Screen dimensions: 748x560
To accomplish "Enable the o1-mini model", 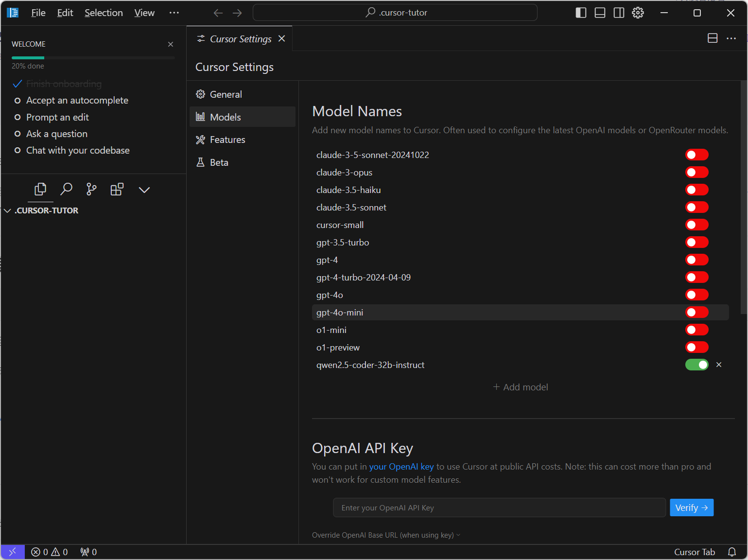I will point(697,330).
